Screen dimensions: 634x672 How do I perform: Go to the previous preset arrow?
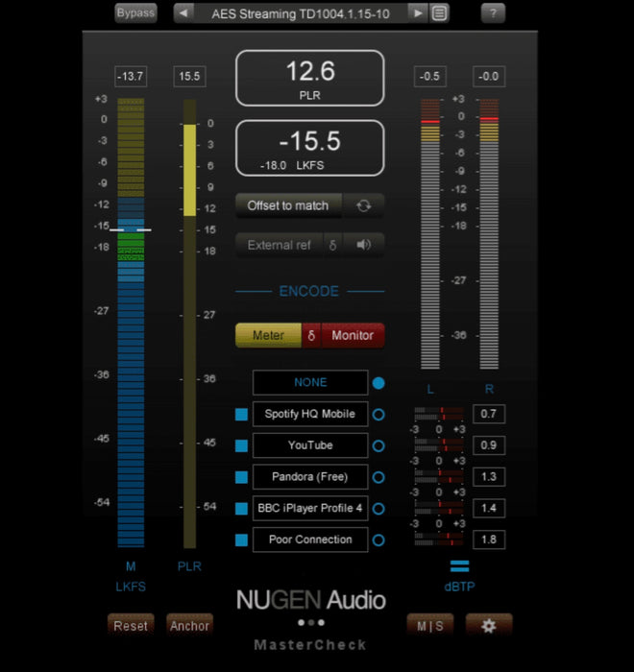pos(183,13)
